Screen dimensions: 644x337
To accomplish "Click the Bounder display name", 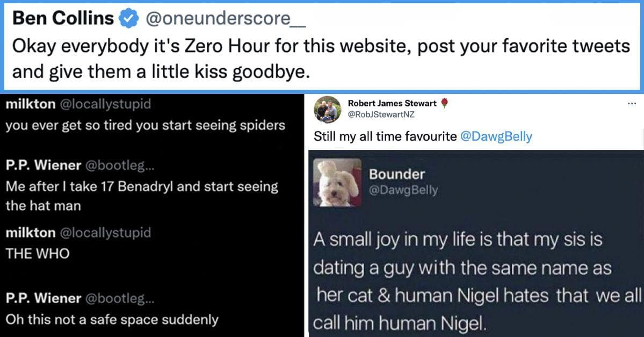I will point(397,174).
